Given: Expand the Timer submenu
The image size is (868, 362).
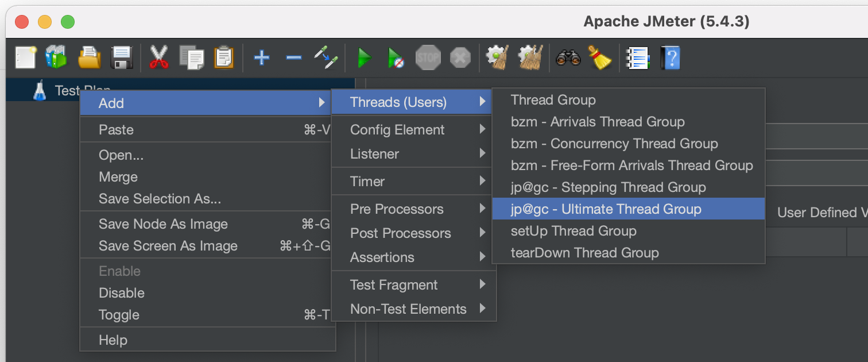Looking at the screenshot, I should (x=412, y=182).
